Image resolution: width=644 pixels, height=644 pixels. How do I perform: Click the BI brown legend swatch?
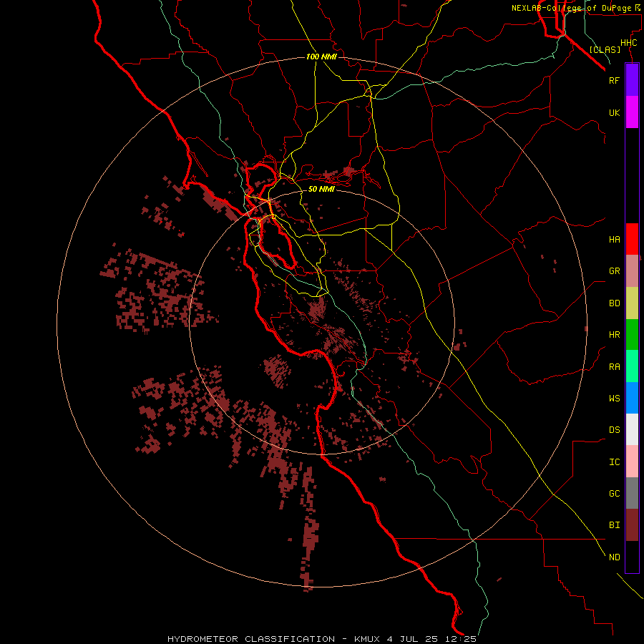(x=632, y=525)
